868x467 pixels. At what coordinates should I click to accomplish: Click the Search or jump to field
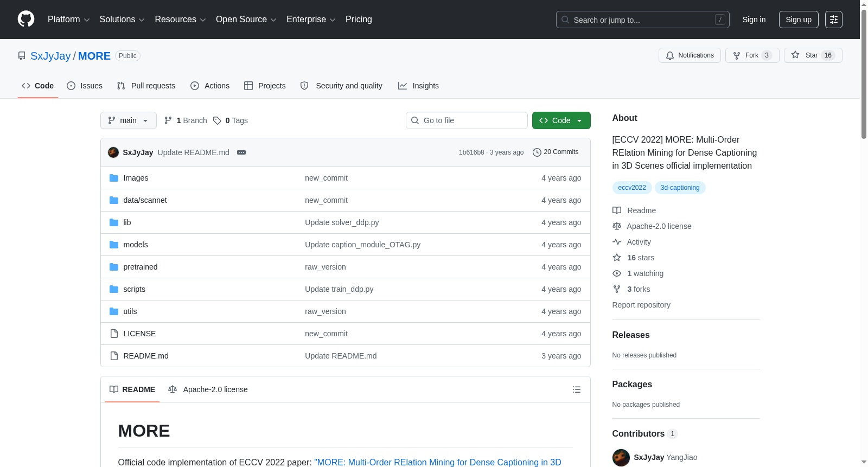coord(643,20)
